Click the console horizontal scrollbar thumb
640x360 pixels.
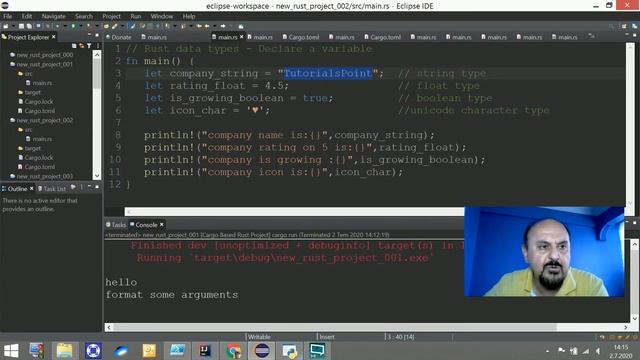point(335,327)
